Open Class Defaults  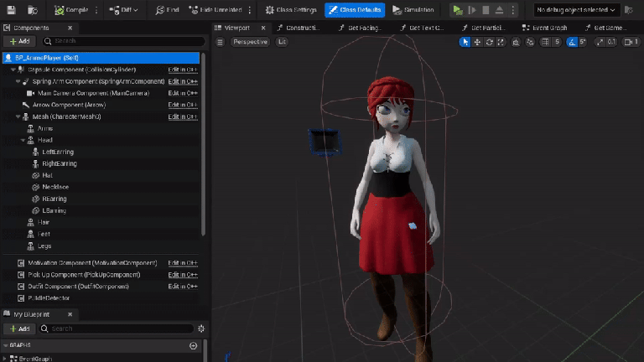click(355, 10)
